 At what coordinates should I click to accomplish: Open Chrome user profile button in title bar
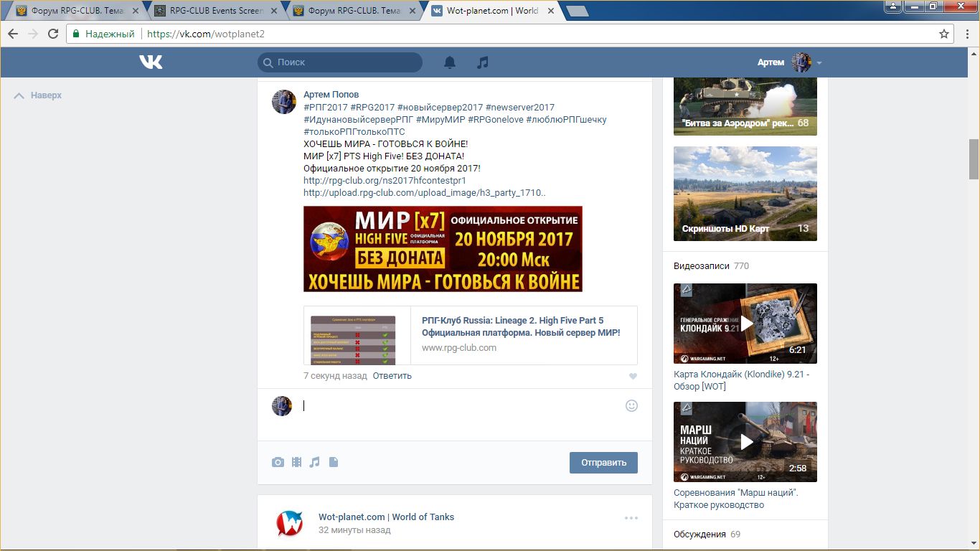[x=892, y=6]
